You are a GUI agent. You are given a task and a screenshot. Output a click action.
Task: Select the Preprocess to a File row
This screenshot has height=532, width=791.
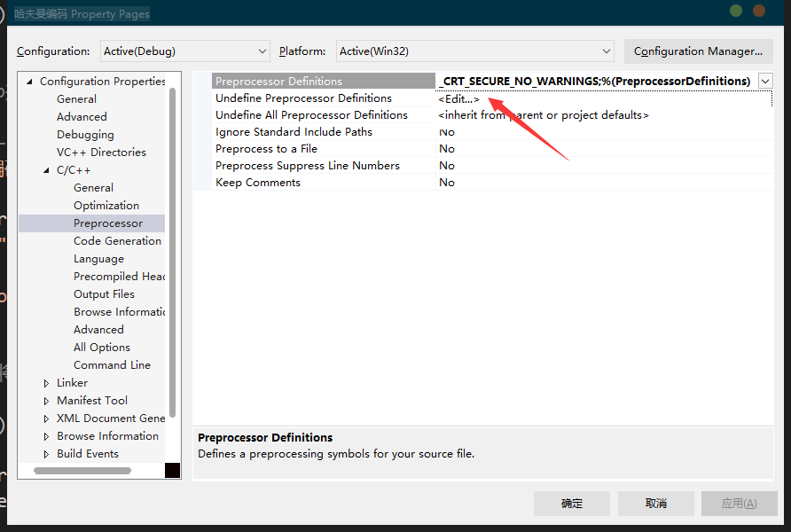(x=324, y=149)
